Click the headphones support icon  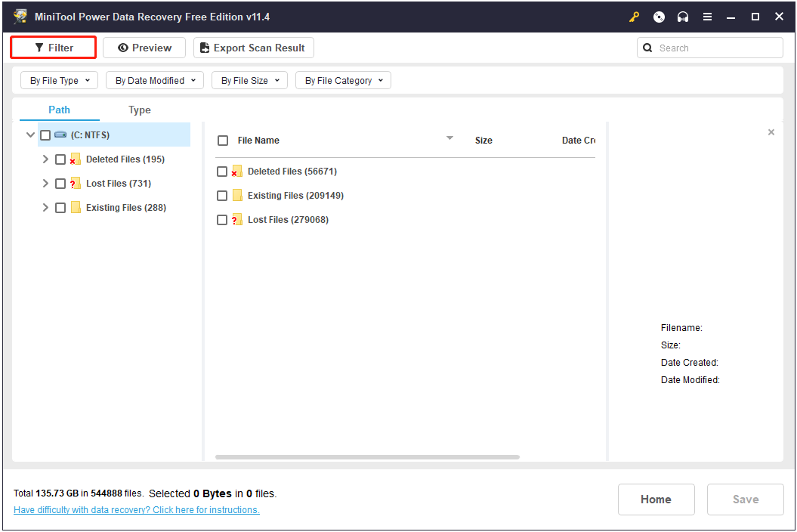click(x=683, y=17)
